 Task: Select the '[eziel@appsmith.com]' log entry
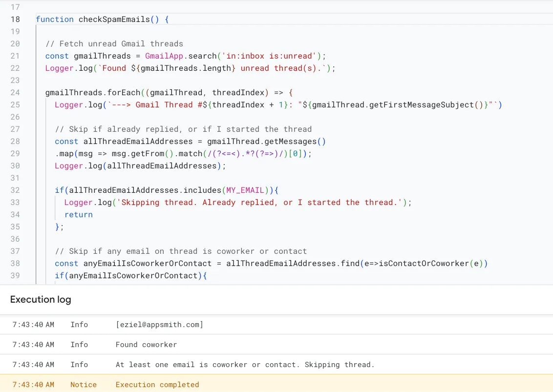pyautogui.click(x=159, y=325)
